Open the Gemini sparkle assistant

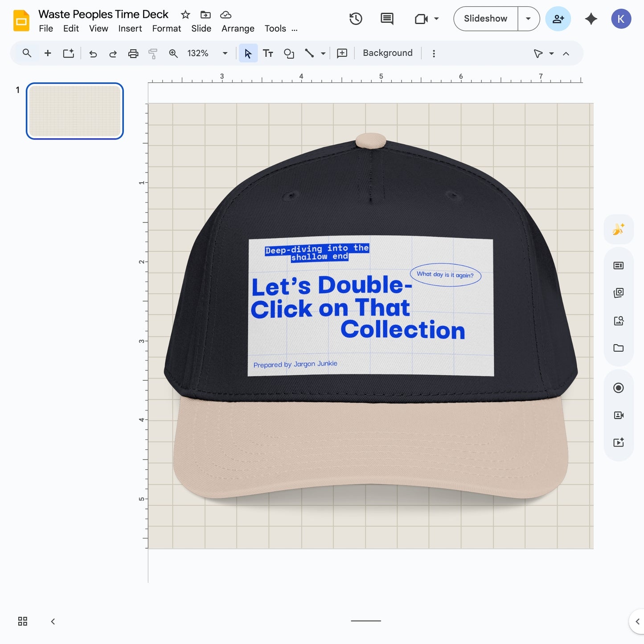(591, 19)
